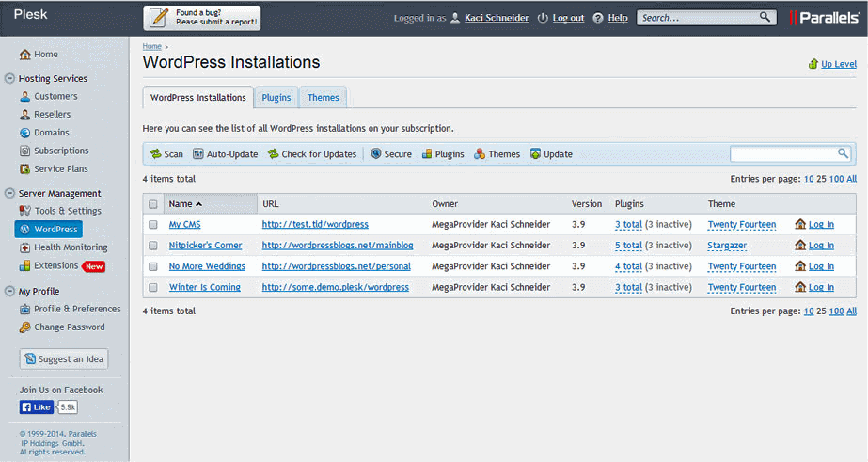The image size is (868, 462).
Task: Switch to the Plugins tab
Action: click(x=276, y=98)
